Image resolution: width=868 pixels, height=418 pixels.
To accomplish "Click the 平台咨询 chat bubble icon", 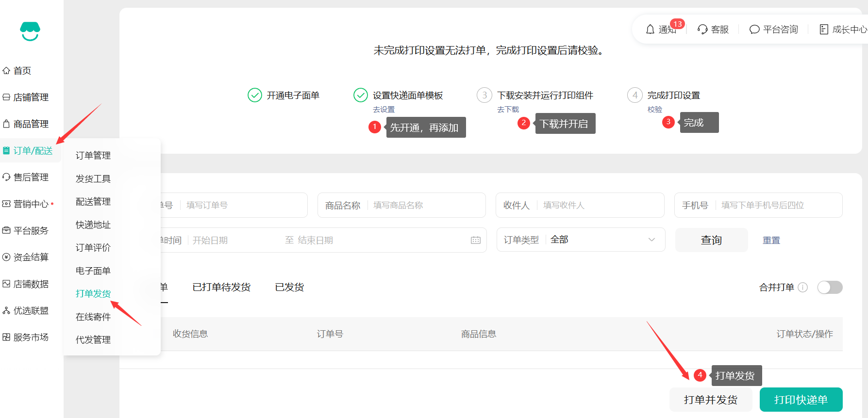I will tap(754, 30).
